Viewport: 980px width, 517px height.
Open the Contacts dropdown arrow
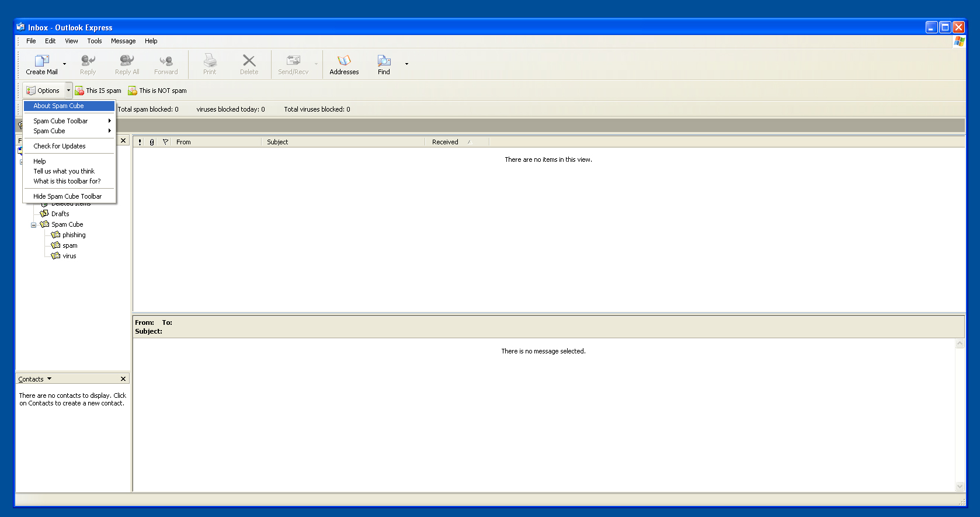pos(50,379)
